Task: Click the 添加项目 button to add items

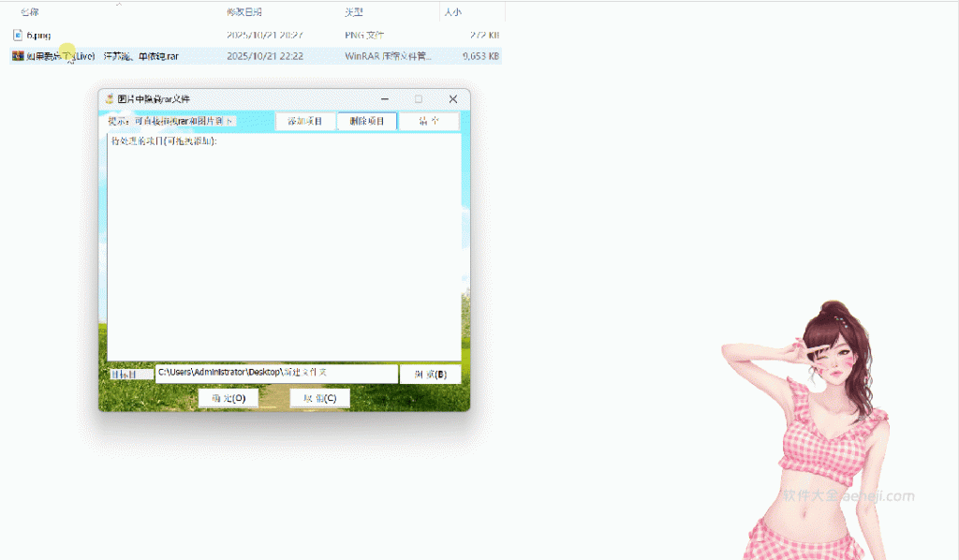Action: pyautogui.click(x=304, y=121)
